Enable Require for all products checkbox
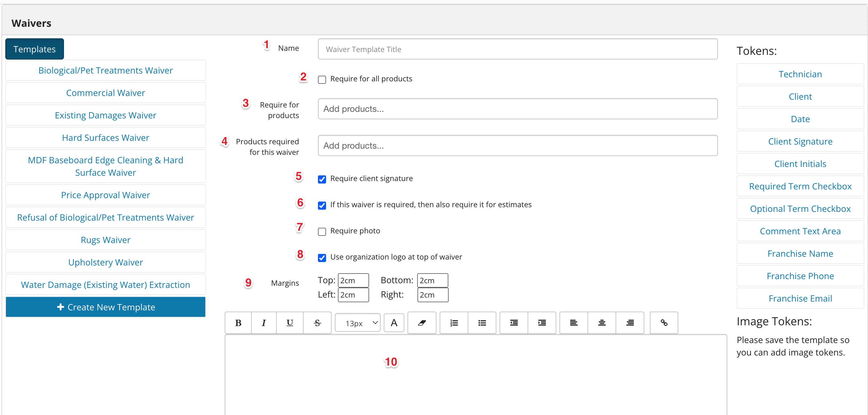Image resolution: width=868 pixels, height=415 pixels. (322, 79)
